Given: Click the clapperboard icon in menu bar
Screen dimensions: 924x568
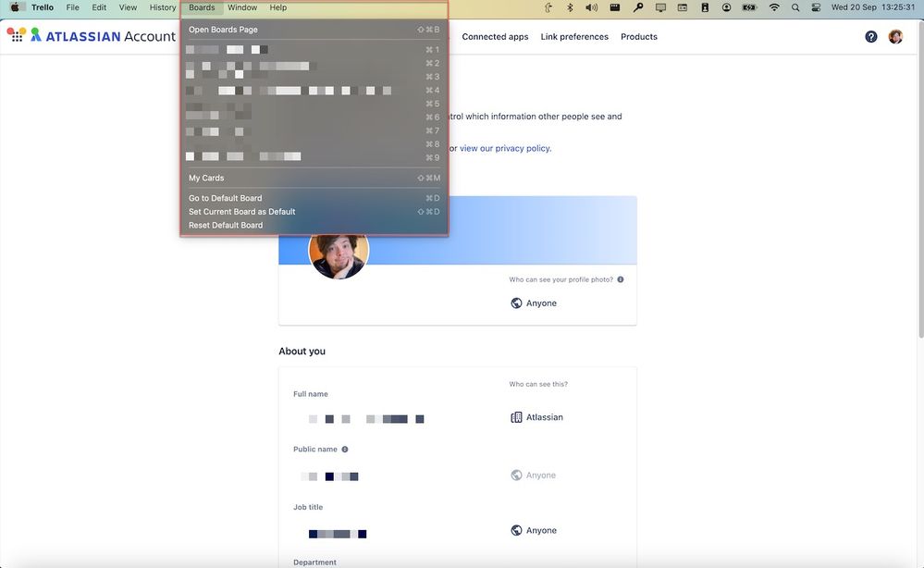Looking at the screenshot, I should tap(615, 7).
